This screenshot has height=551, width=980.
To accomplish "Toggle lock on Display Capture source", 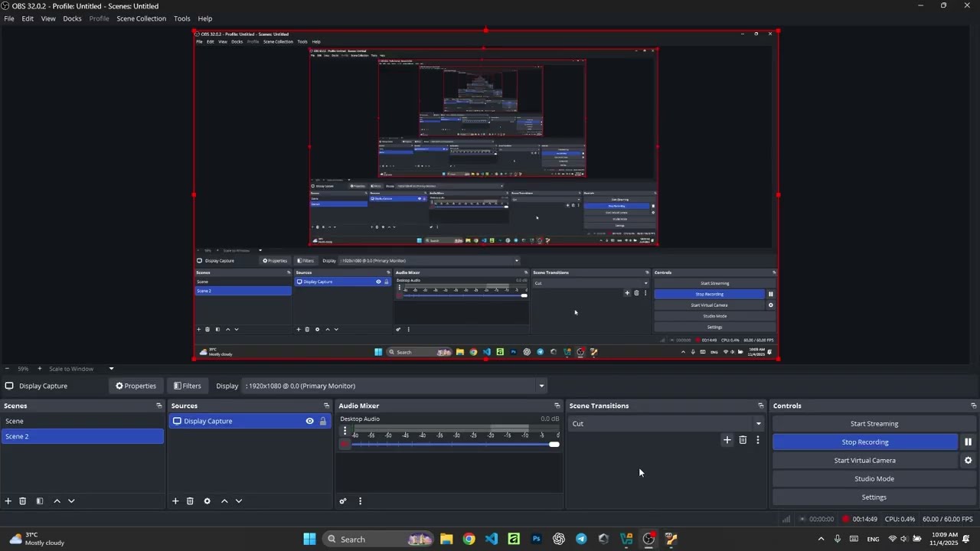I will click(x=323, y=421).
